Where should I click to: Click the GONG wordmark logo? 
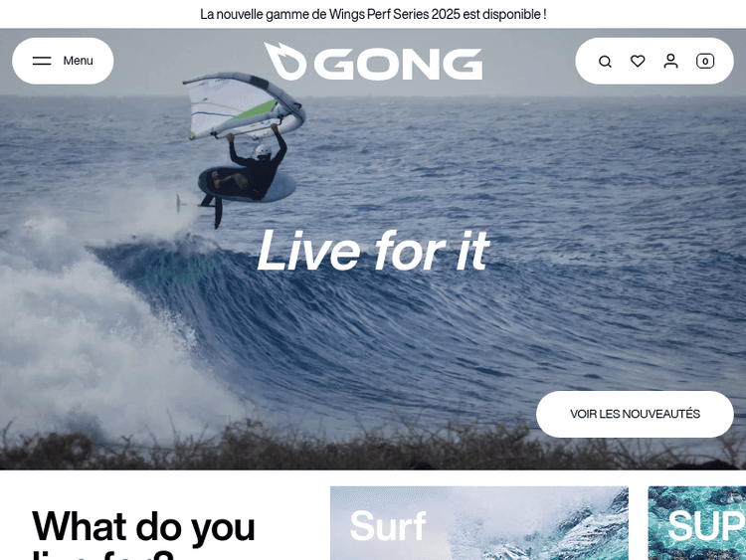click(x=398, y=64)
